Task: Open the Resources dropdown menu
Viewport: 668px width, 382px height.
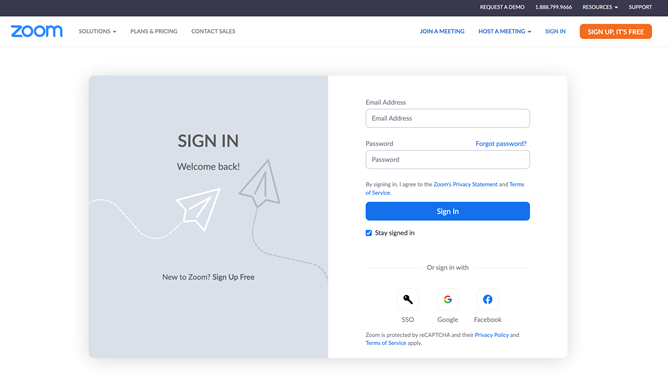Action: (x=600, y=7)
